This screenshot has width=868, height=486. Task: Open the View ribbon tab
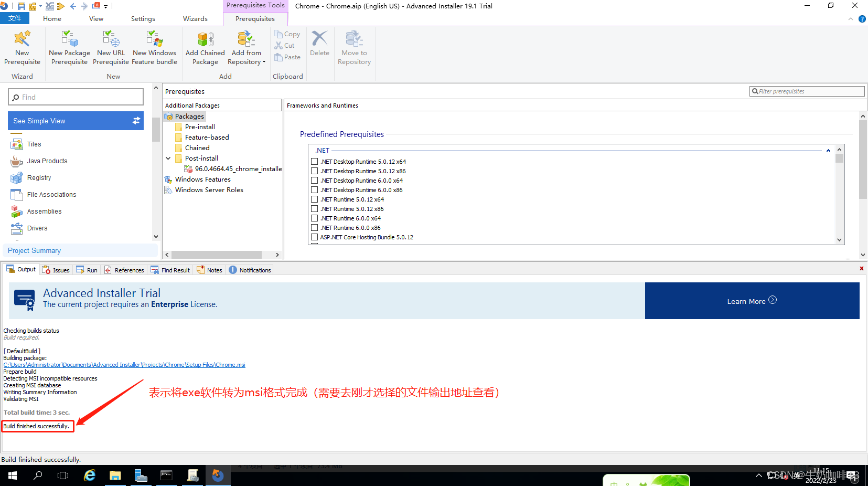click(x=96, y=18)
